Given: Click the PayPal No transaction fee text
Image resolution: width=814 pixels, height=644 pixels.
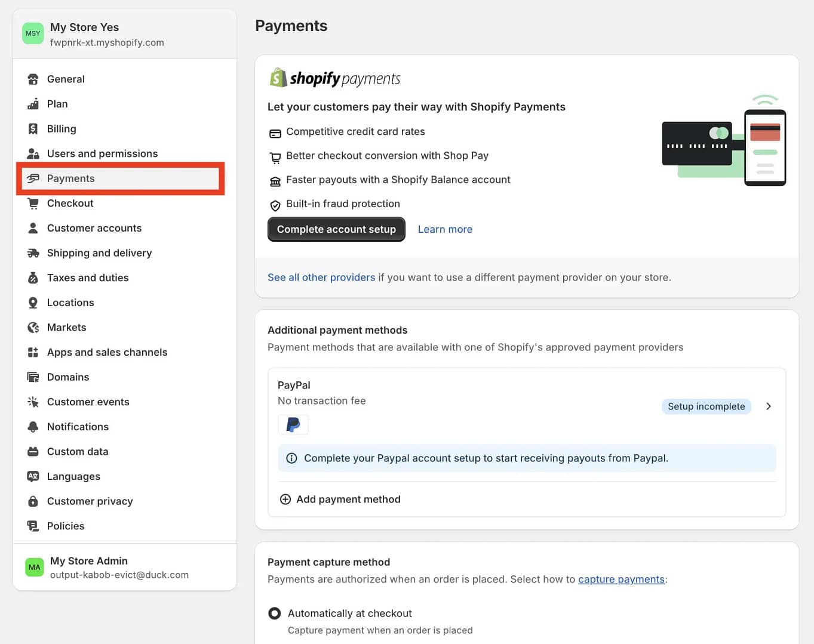Looking at the screenshot, I should tap(321, 401).
